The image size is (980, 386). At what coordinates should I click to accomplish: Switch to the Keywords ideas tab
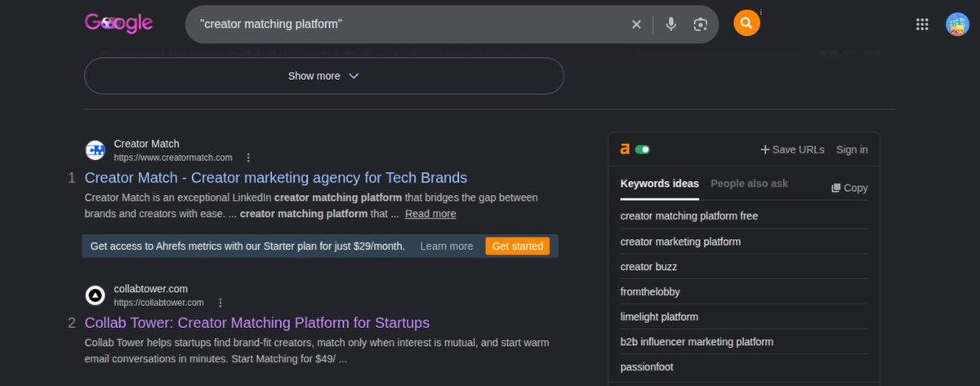660,184
